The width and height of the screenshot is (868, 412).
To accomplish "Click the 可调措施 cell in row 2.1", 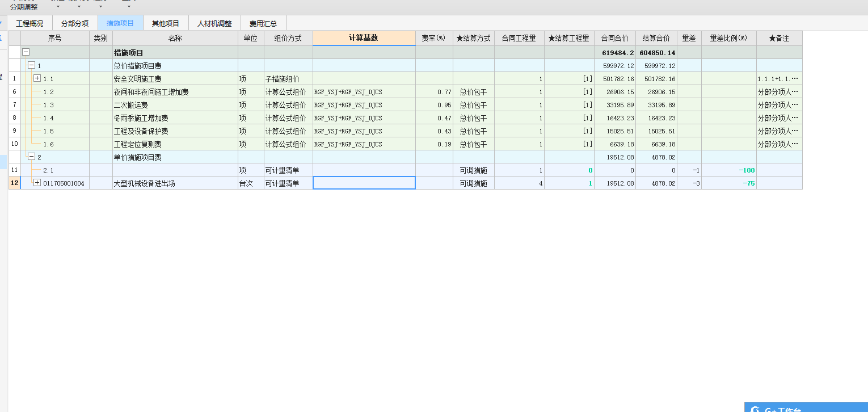I will pyautogui.click(x=474, y=170).
